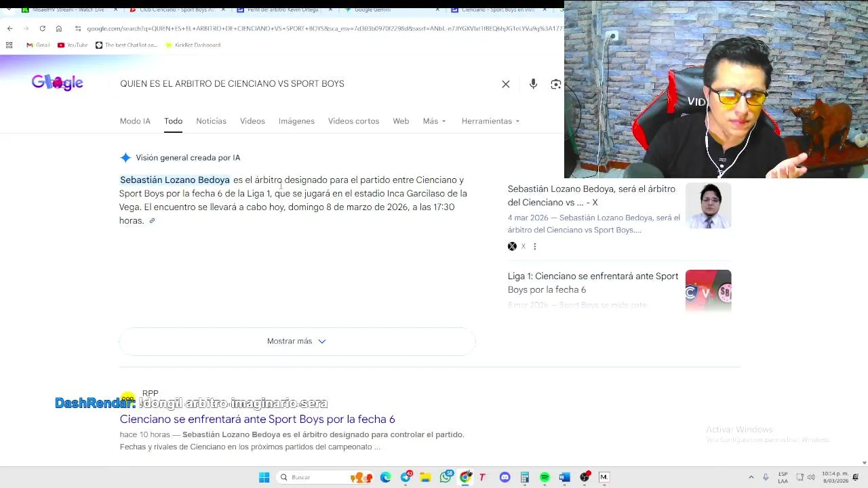Image resolution: width=868 pixels, height=488 pixels.
Task: Open 'Liga 1: Cienciano se enfrentará' source card
Action: coord(593,283)
